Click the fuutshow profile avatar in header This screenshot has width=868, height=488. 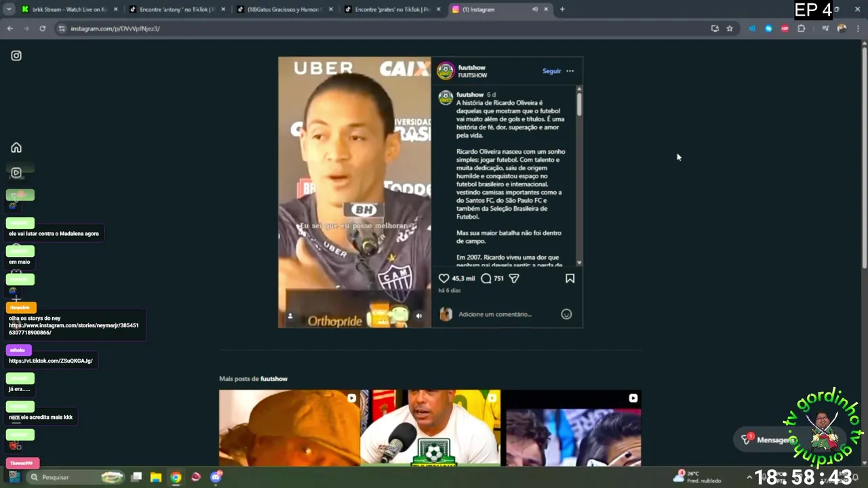[446, 70]
